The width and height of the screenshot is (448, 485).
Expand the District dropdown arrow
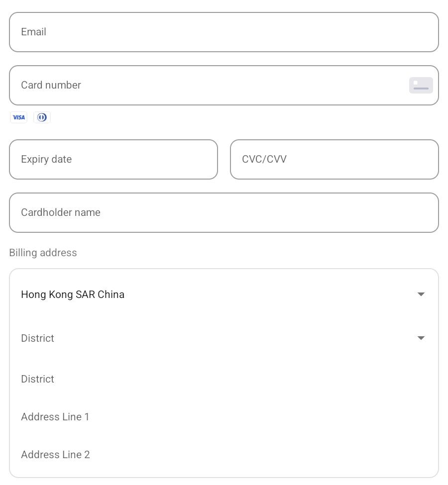click(421, 338)
